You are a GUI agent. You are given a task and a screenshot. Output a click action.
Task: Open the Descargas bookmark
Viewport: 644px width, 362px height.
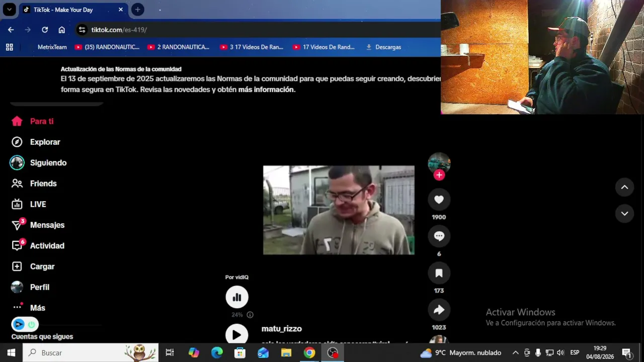pyautogui.click(x=383, y=47)
